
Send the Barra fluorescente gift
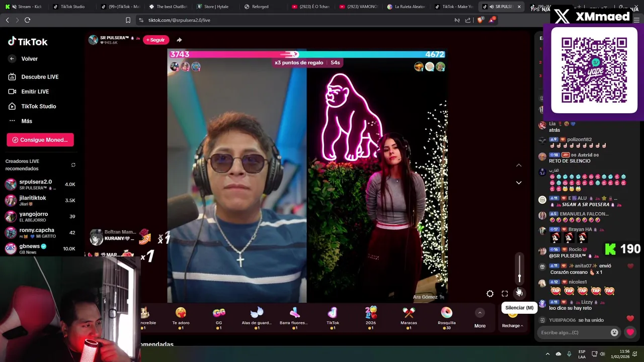point(294,318)
